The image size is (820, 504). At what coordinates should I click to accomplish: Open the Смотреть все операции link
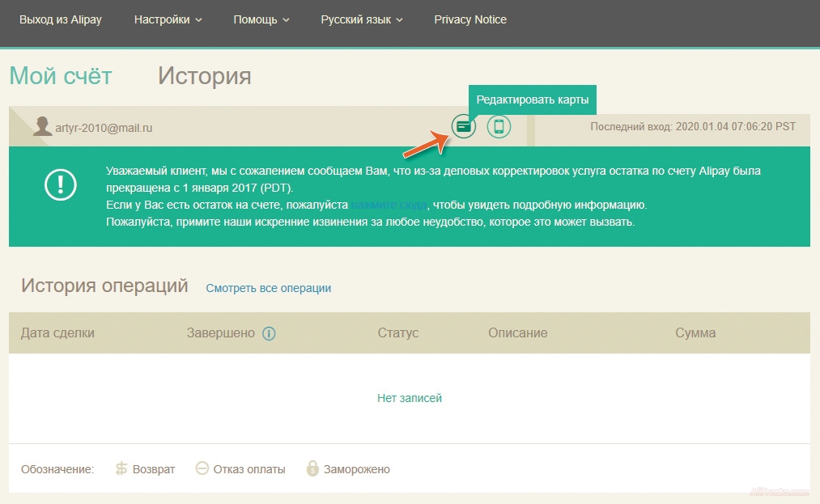[x=268, y=288]
